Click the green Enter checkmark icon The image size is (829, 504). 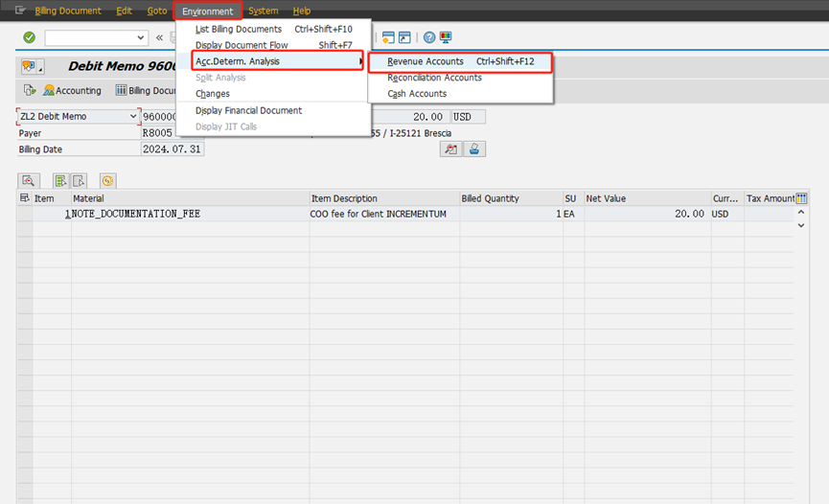click(29, 37)
